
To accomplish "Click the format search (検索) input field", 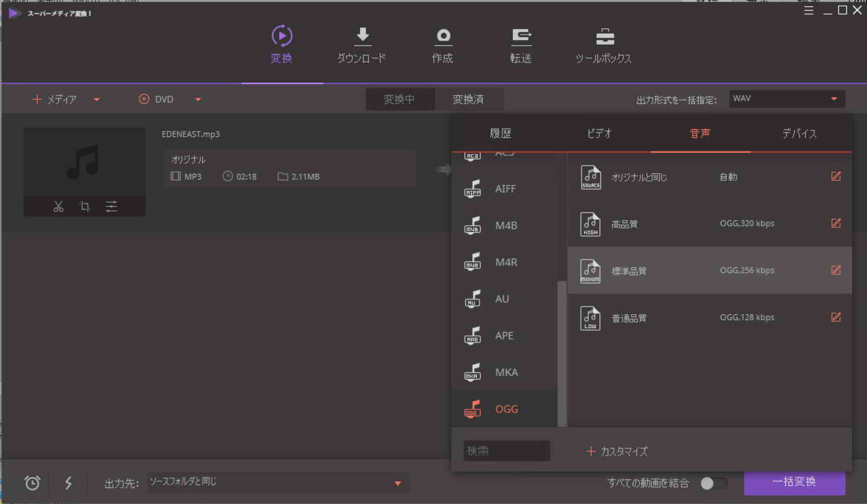I will pos(506,451).
